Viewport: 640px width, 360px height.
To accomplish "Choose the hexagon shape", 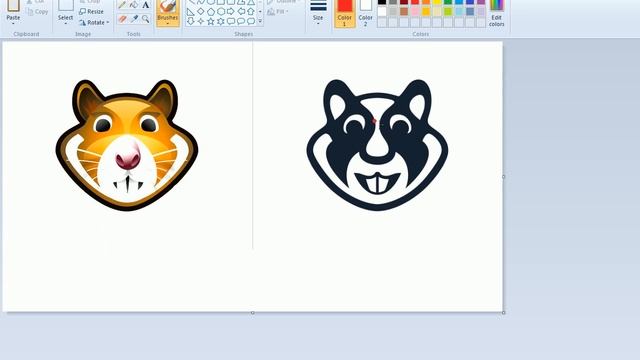I will click(221, 12).
